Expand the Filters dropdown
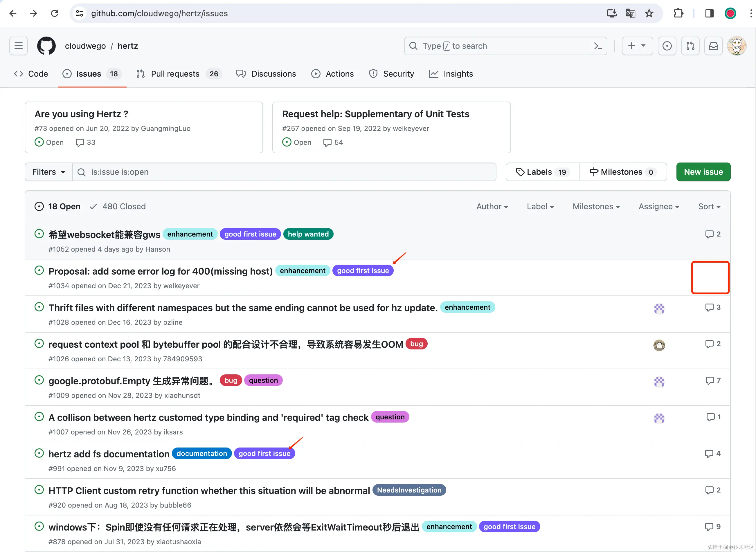Viewport: 756px width, 552px height. coord(48,172)
